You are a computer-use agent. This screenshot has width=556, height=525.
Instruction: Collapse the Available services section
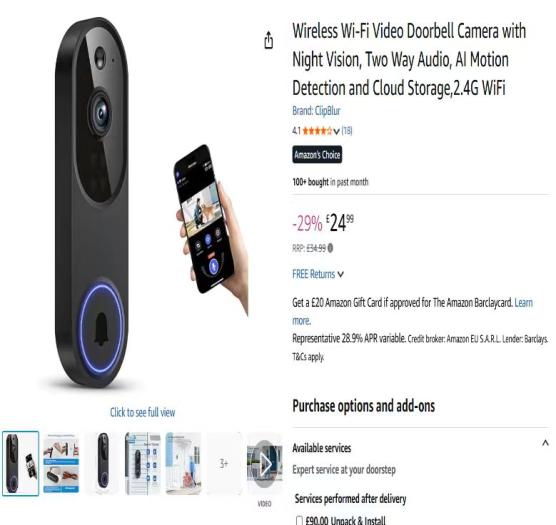(545, 442)
